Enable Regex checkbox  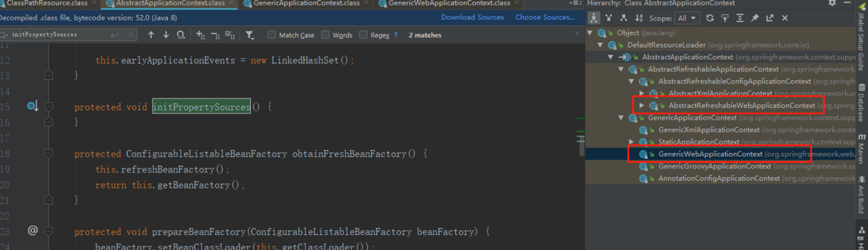363,35
